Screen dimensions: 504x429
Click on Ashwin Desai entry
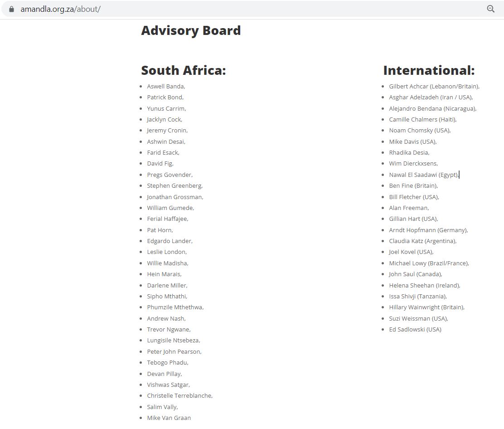coord(166,141)
